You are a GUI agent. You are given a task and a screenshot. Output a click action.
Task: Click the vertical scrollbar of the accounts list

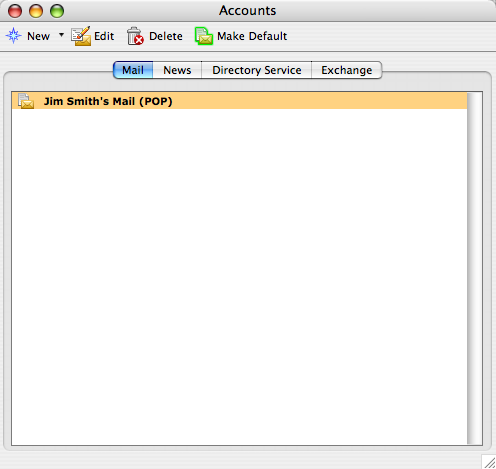474,268
